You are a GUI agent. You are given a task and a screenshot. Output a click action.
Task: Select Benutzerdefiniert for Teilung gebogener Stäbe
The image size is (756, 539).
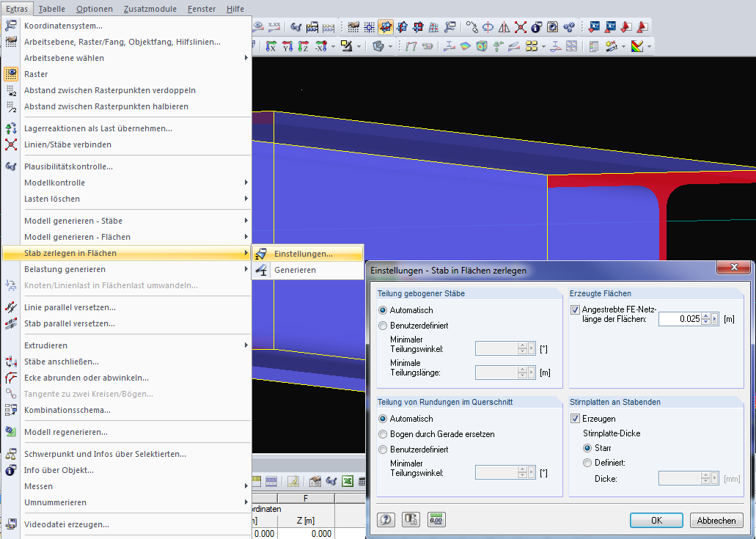[383, 326]
